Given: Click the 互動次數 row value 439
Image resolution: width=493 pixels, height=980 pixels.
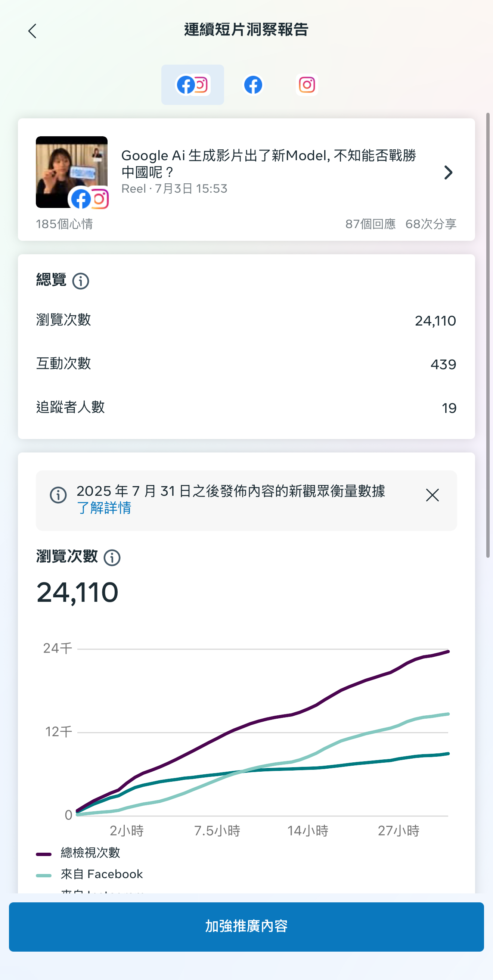Looking at the screenshot, I should 443,364.
